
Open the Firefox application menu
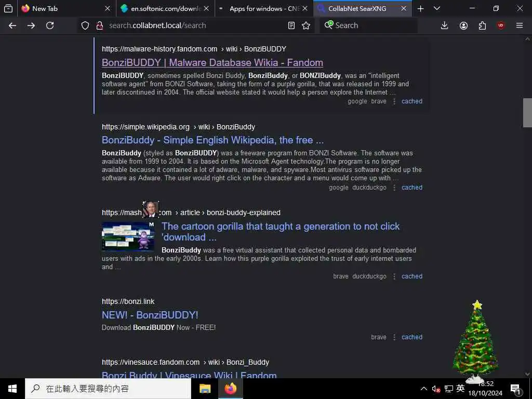coord(520,25)
